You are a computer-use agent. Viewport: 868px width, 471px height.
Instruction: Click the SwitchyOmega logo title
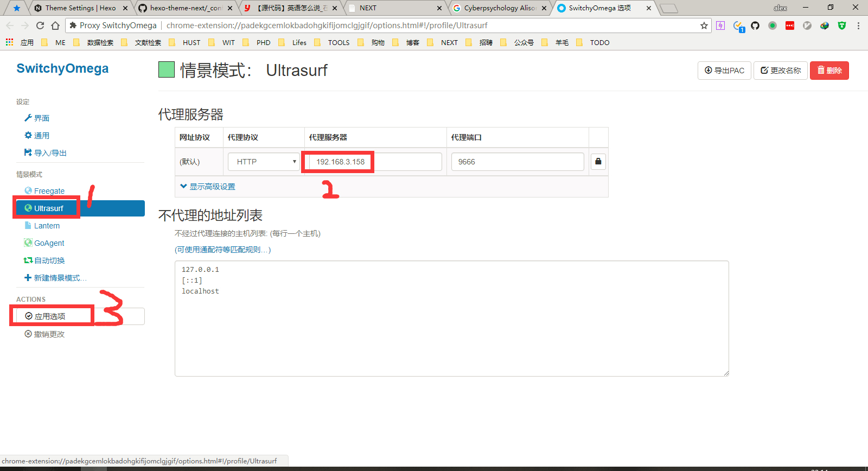point(62,68)
